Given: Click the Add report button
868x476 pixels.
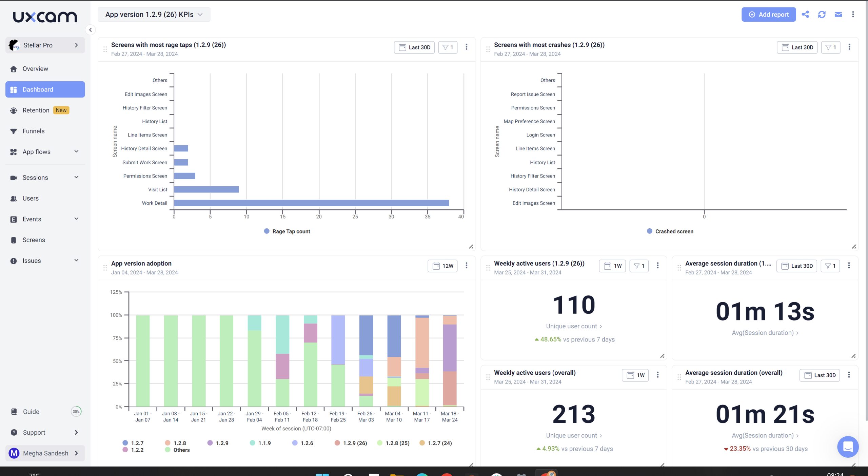Looking at the screenshot, I should [768, 15].
